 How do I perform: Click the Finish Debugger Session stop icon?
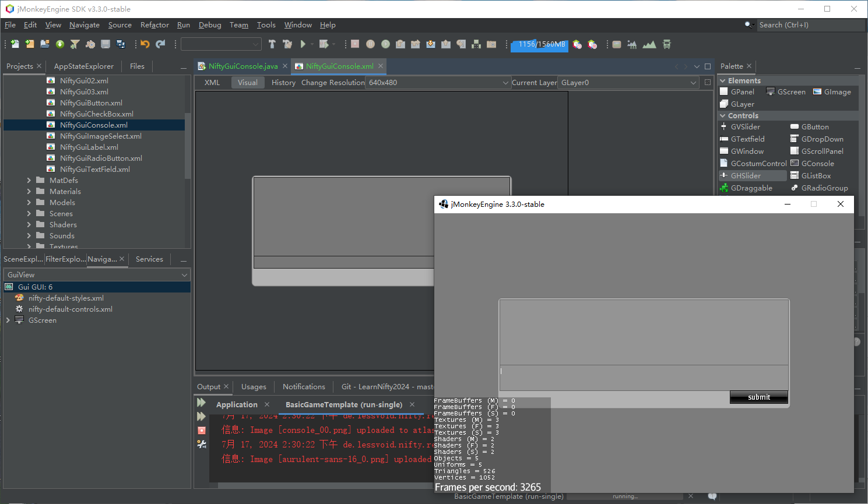pyautogui.click(x=355, y=44)
